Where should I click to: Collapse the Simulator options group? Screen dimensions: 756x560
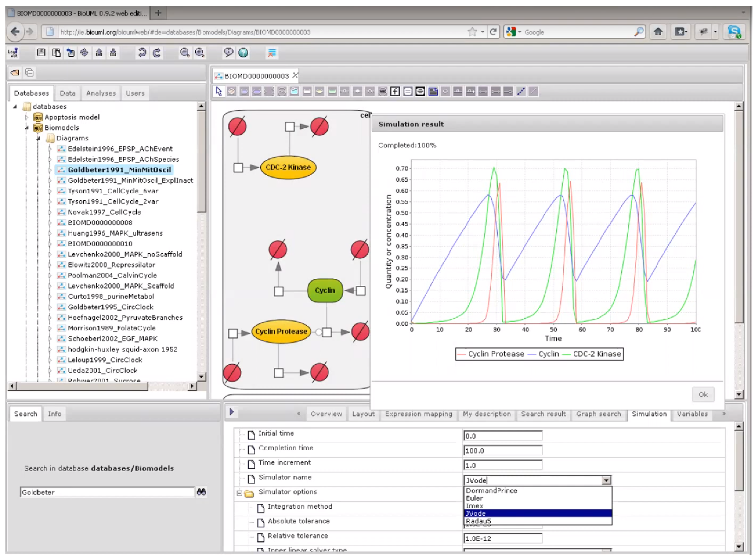click(239, 493)
